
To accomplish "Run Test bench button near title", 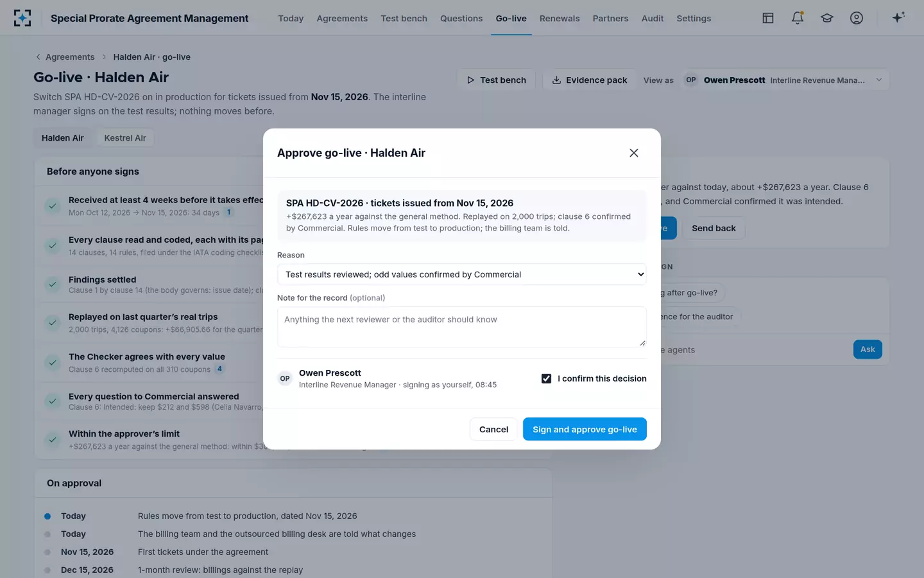I will (496, 80).
